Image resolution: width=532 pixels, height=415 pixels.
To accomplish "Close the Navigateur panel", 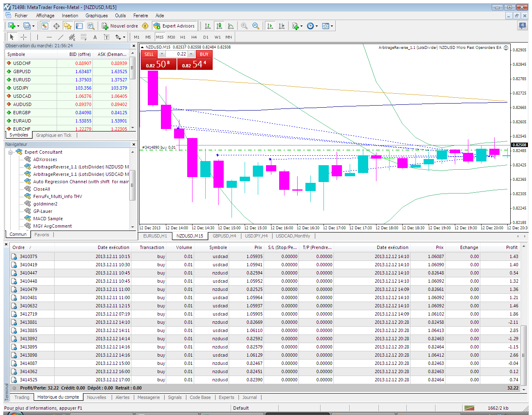I will pos(134,144).
